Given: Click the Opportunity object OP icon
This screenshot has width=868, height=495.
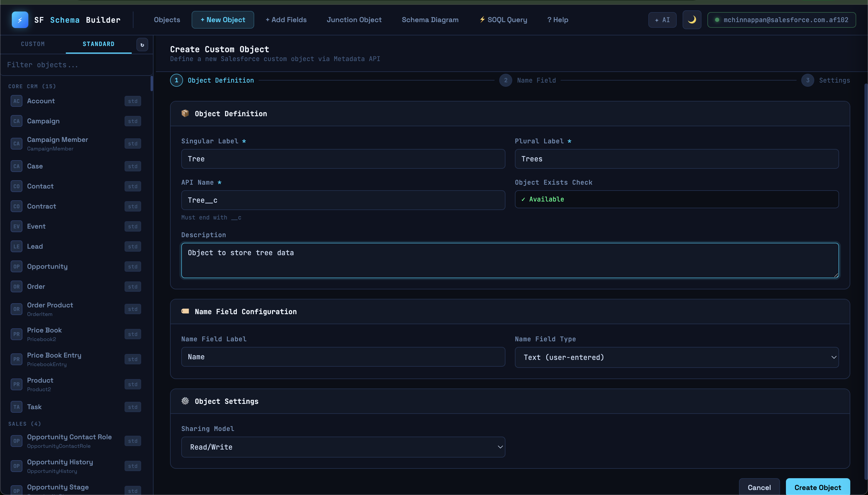Looking at the screenshot, I should click(16, 267).
